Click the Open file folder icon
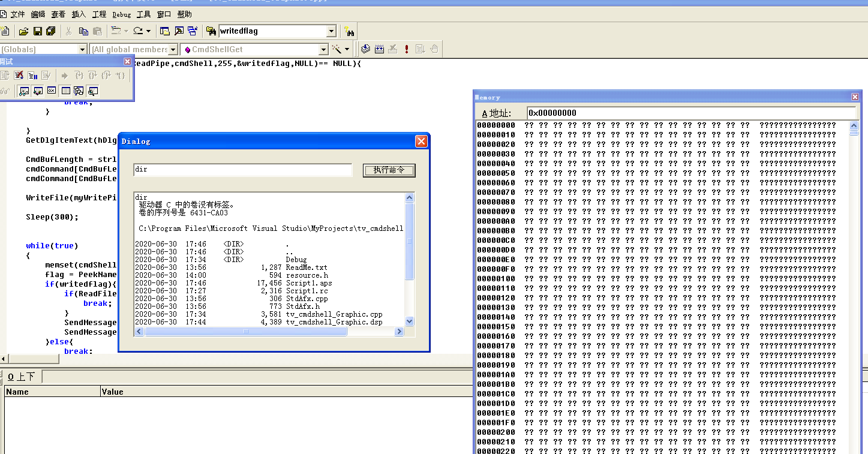 point(23,31)
